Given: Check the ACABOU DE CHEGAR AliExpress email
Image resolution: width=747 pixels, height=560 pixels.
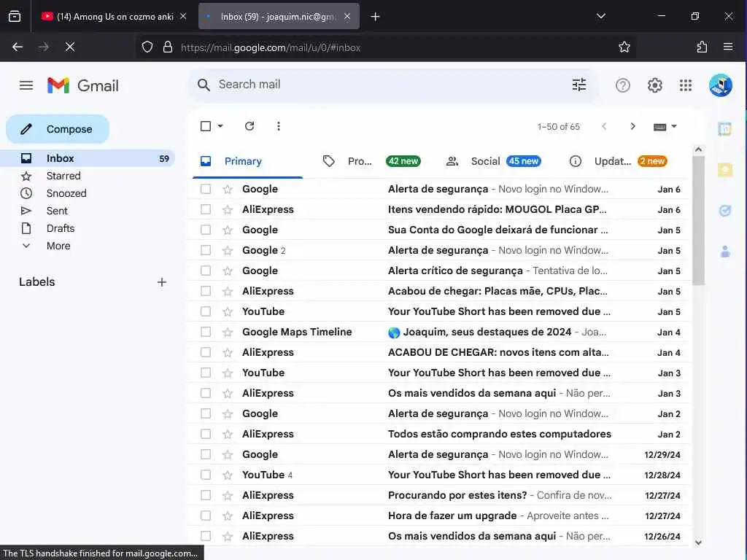Looking at the screenshot, I should click(206, 352).
